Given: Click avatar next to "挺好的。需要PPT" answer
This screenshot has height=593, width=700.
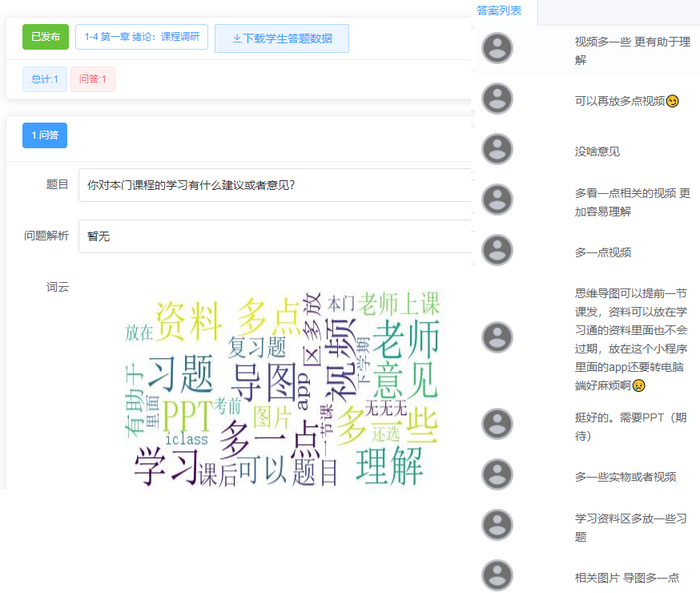Looking at the screenshot, I should coord(497,425).
